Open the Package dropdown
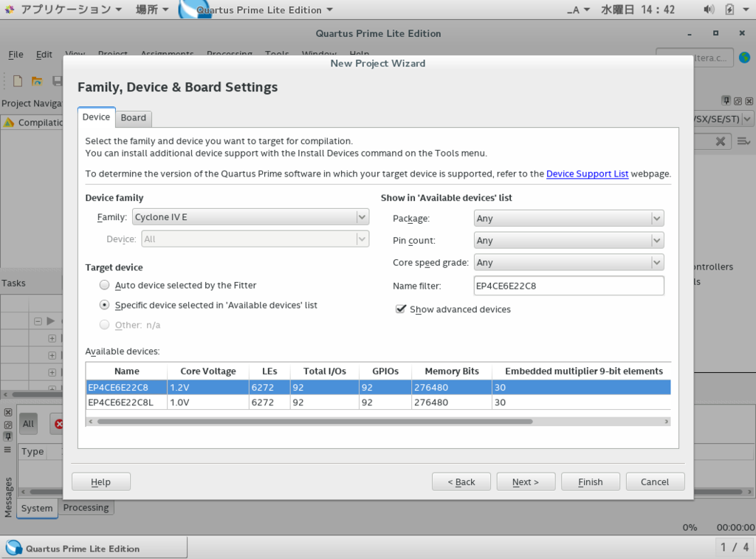 [569, 219]
